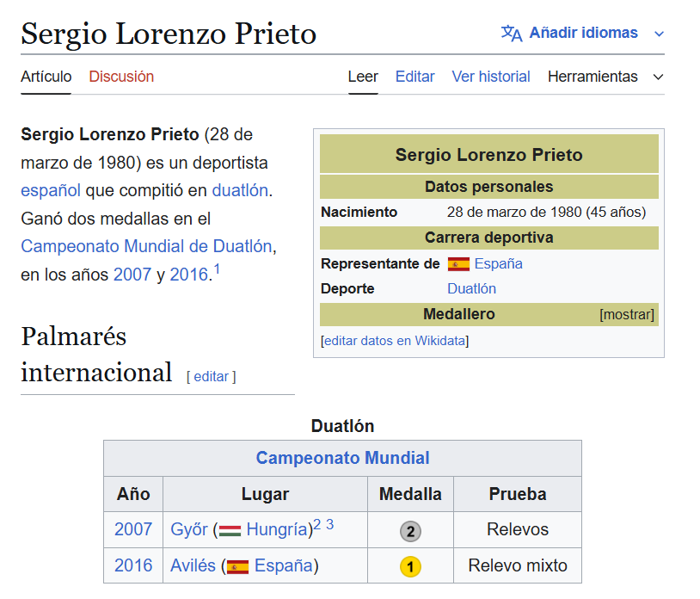
Task: Click the silver medal icon
Action: 410,531
